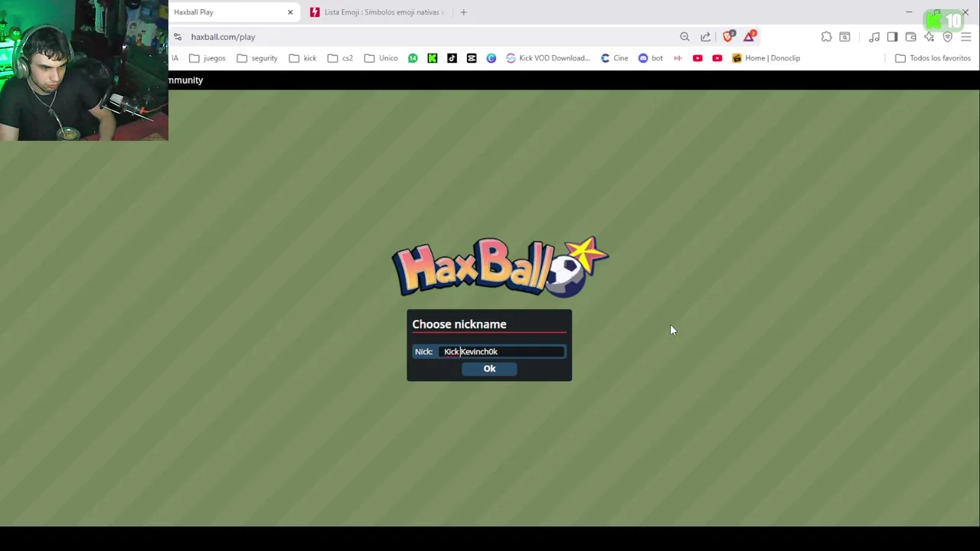This screenshot has height=551, width=980.
Task: Open Brave Rewards triangle icon
Action: pos(750,36)
